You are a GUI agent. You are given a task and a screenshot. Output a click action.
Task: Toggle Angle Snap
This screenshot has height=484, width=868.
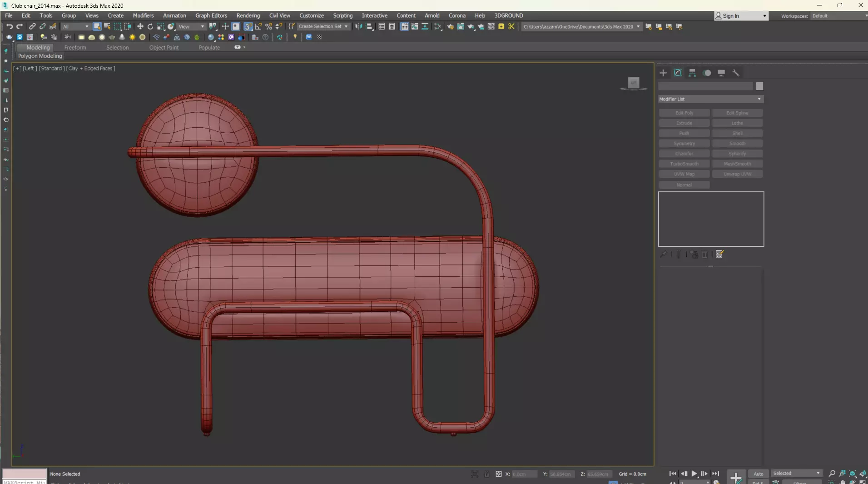coord(258,26)
